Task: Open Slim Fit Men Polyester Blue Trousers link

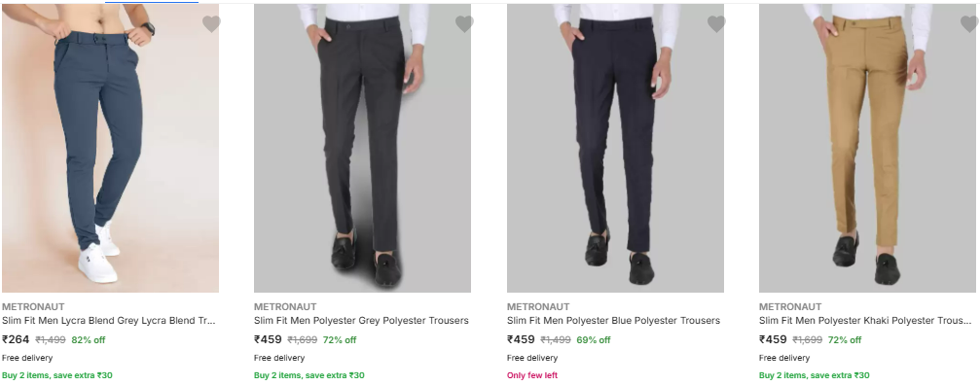Action: click(x=613, y=321)
